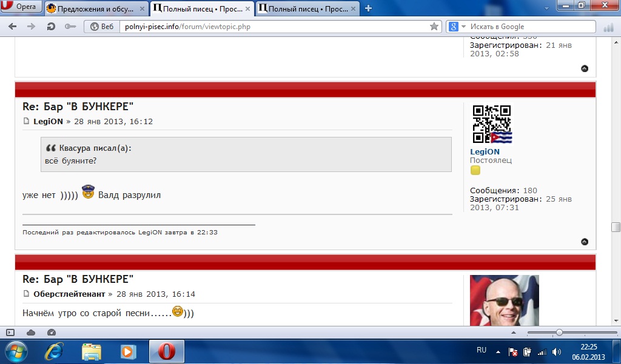Go back to the previous page
This screenshot has width=621, height=364.
point(13,27)
